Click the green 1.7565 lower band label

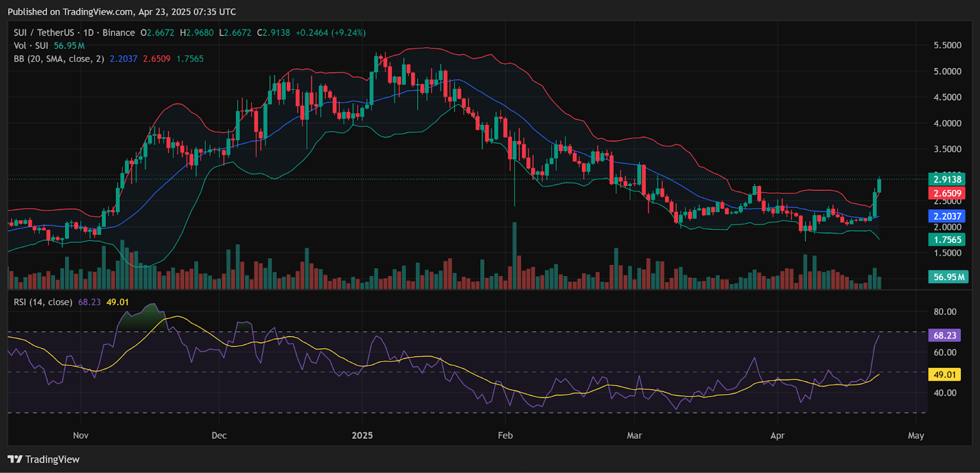click(x=947, y=240)
